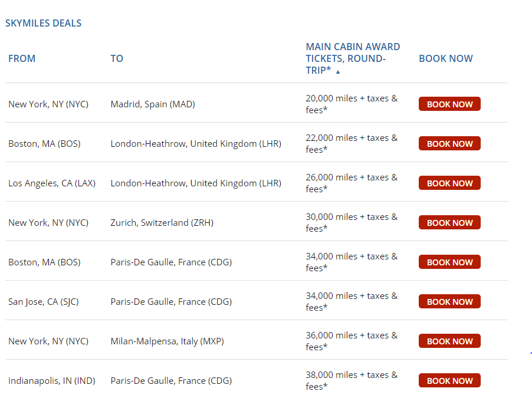Viewport: 532px width, 398px height.
Task: Click the BOOK NOW column header
Action: [446, 58]
